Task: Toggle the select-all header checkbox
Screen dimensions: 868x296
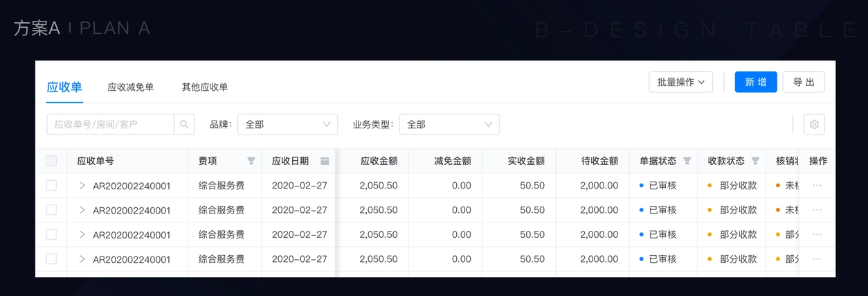Action: pyautogui.click(x=51, y=161)
